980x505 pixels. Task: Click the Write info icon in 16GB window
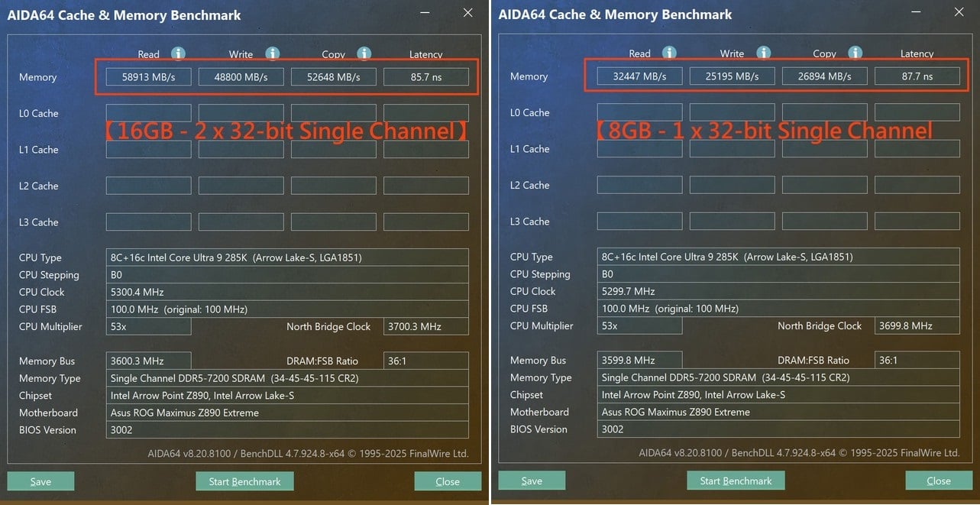(x=272, y=53)
